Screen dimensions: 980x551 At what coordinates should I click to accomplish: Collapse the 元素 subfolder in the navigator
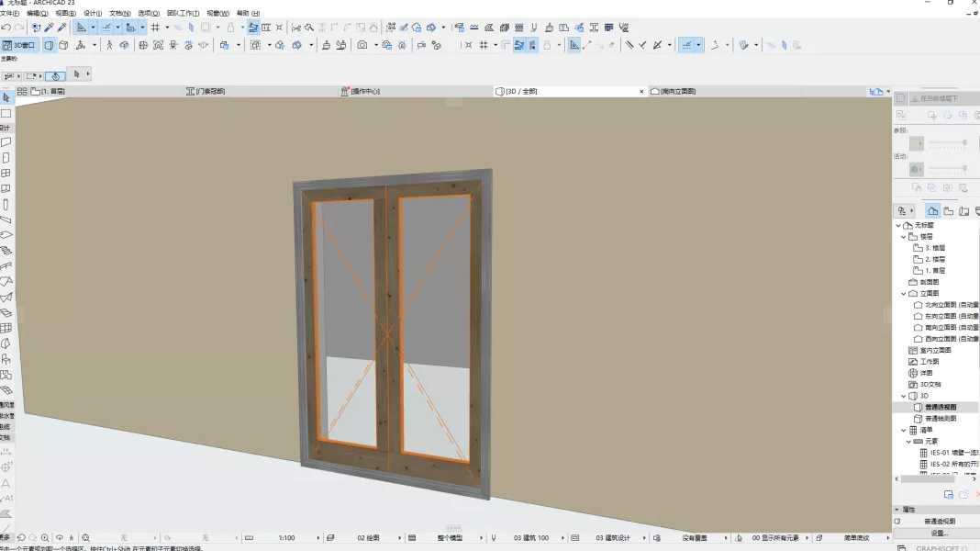pos(908,442)
